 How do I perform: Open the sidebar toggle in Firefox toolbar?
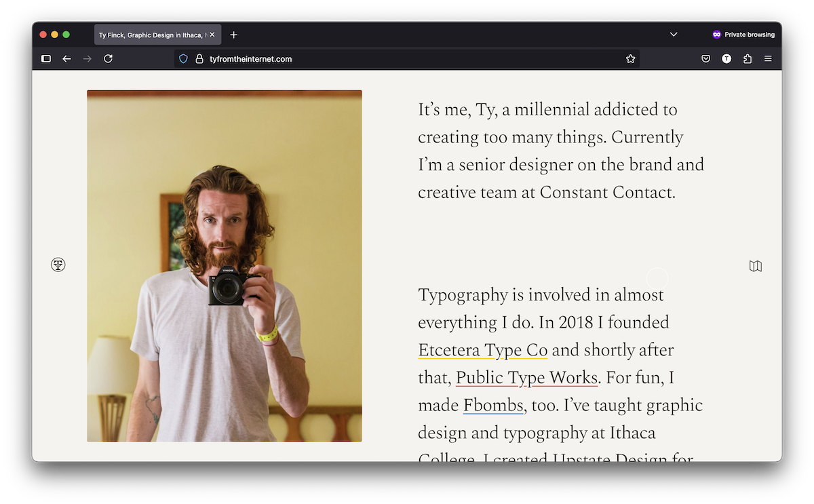pos(46,59)
